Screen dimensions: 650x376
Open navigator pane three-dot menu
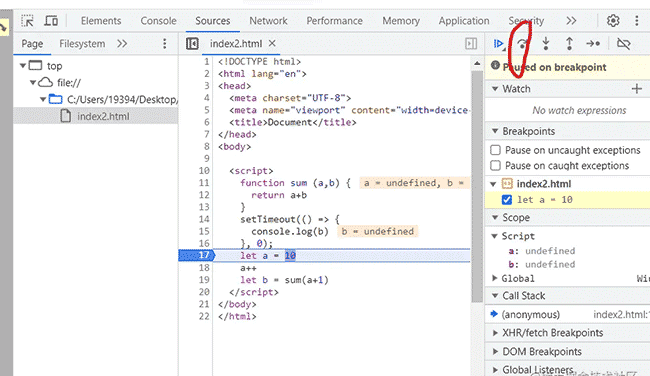pyautogui.click(x=165, y=44)
